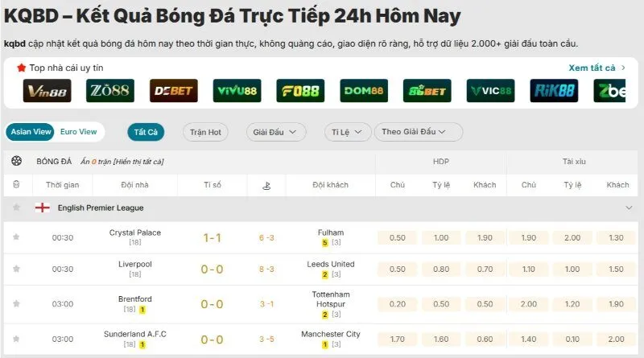Open the Theo Giải Đấu sort dropdown
The height and width of the screenshot is (358, 644).
point(417,132)
